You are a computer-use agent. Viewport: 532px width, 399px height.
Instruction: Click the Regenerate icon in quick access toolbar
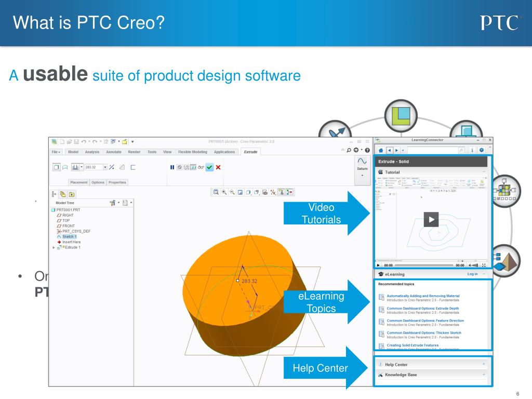click(x=106, y=141)
